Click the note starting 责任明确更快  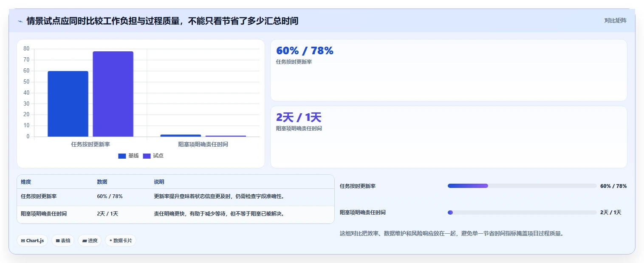coord(219,214)
